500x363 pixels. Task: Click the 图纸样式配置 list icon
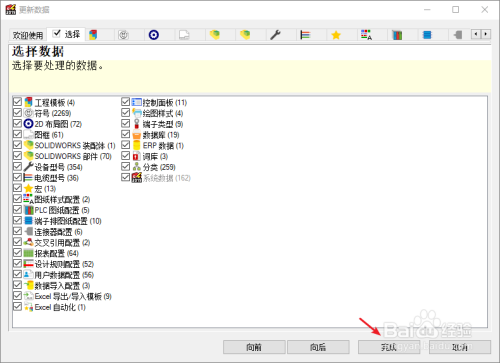pyautogui.click(x=28, y=199)
